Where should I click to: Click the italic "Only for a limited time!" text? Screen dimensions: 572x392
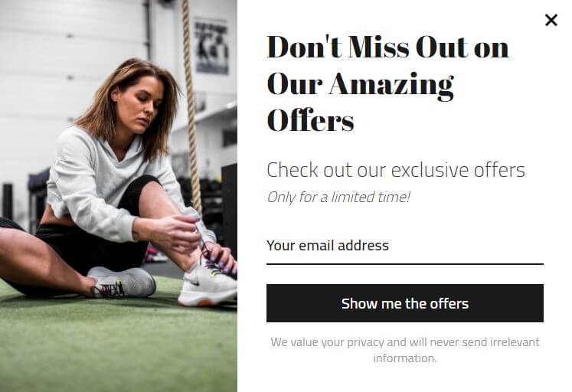[x=338, y=198]
